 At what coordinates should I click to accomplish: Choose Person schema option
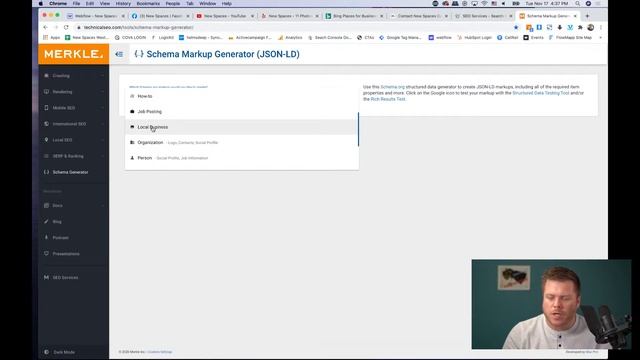tap(242, 158)
